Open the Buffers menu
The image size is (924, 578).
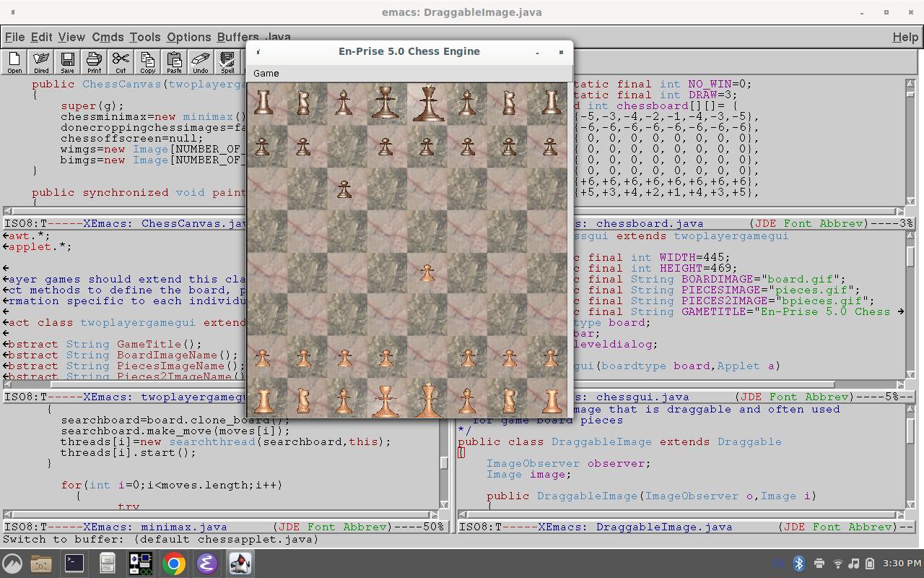point(237,37)
